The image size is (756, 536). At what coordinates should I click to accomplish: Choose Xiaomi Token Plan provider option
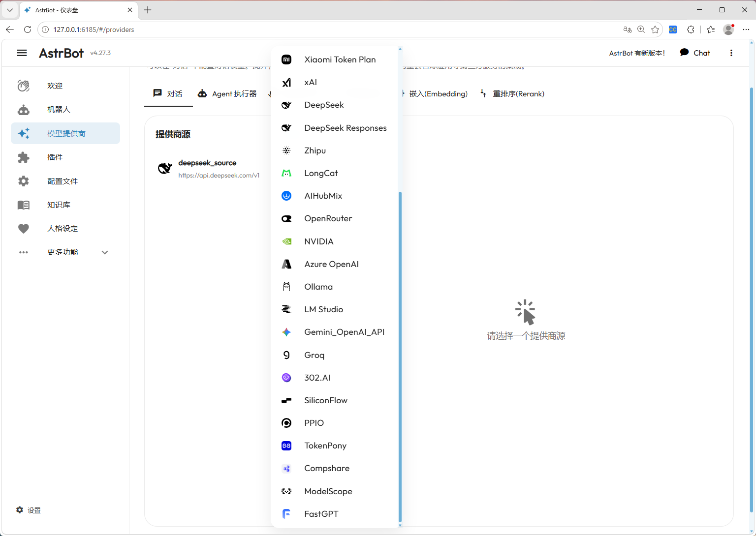[334, 60]
